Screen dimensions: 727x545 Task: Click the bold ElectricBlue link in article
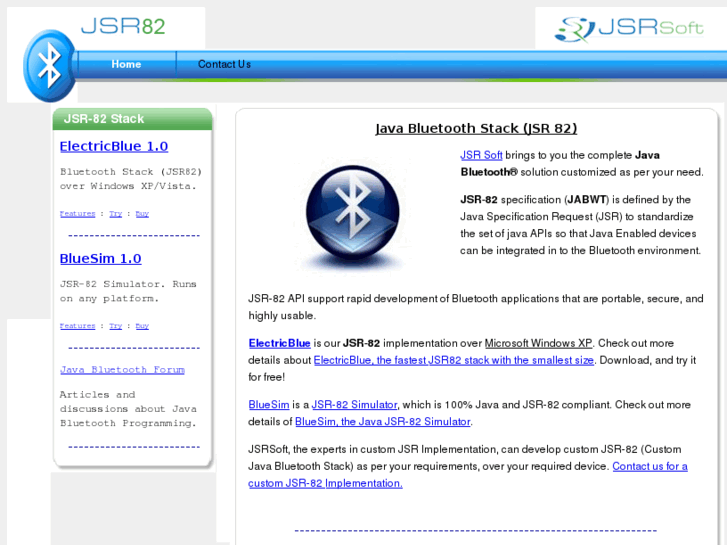pyautogui.click(x=279, y=343)
